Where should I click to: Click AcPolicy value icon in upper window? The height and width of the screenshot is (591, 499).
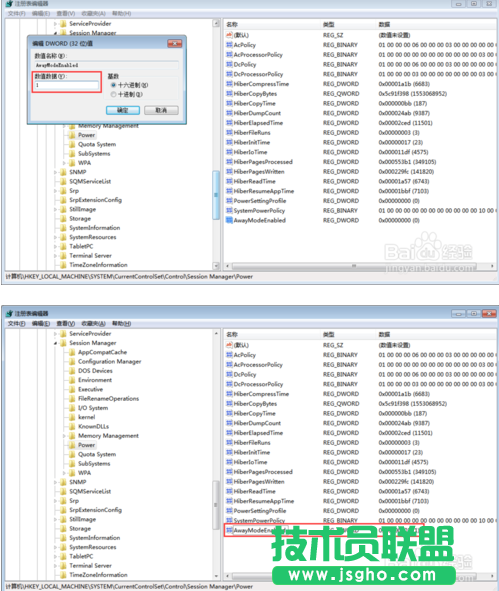pyautogui.click(x=229, y=45)
